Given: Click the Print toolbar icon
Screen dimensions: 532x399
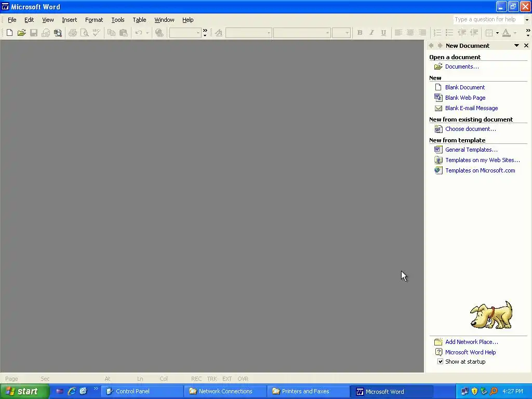Looking at the screenshot, I should [x=73, y=33].
